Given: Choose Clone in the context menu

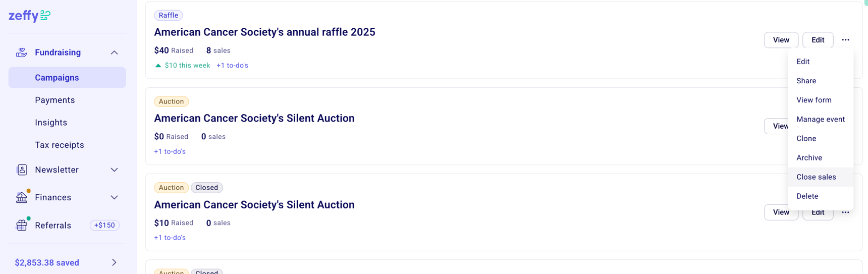Looking at the screenshot, I should pos(806,138).
